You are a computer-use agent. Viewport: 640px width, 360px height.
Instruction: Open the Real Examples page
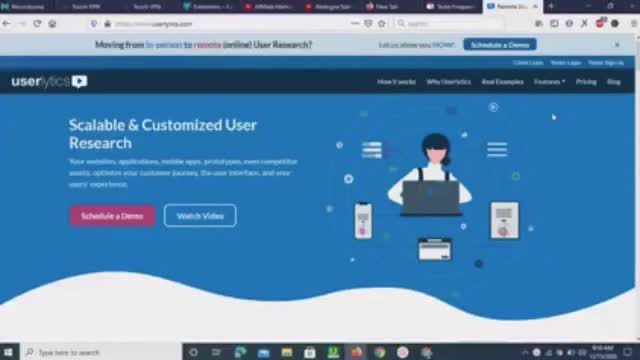(502, 82)
